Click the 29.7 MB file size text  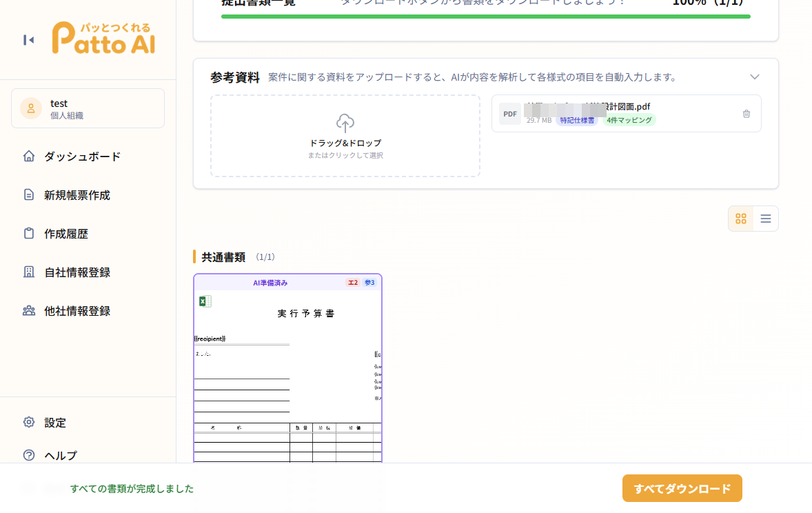539,120
